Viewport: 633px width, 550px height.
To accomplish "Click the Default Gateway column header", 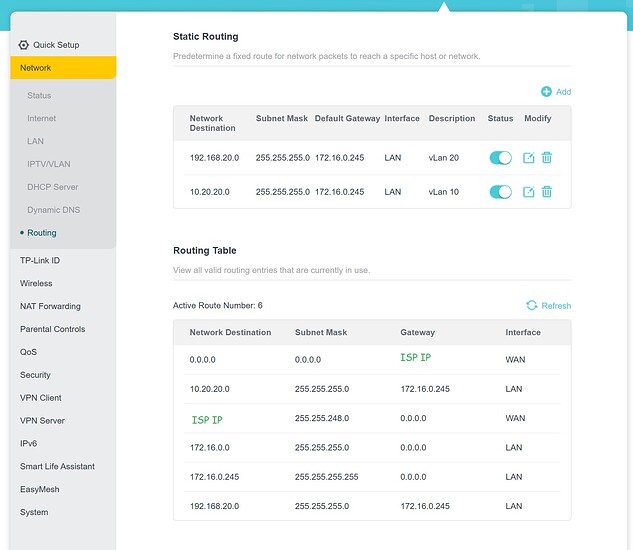I will 347,118.
